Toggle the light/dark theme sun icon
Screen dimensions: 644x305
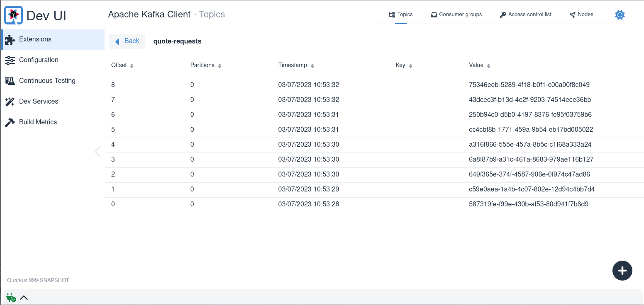coord(620,15)
